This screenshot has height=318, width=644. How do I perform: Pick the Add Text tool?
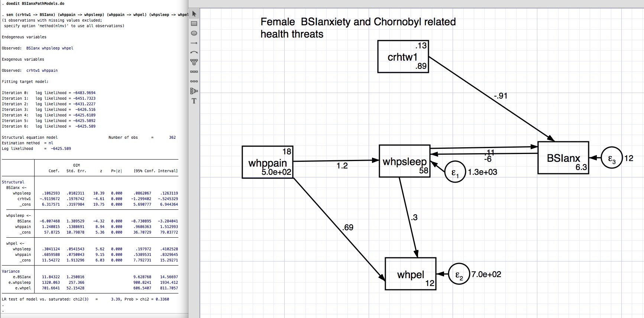click(194, 101)
